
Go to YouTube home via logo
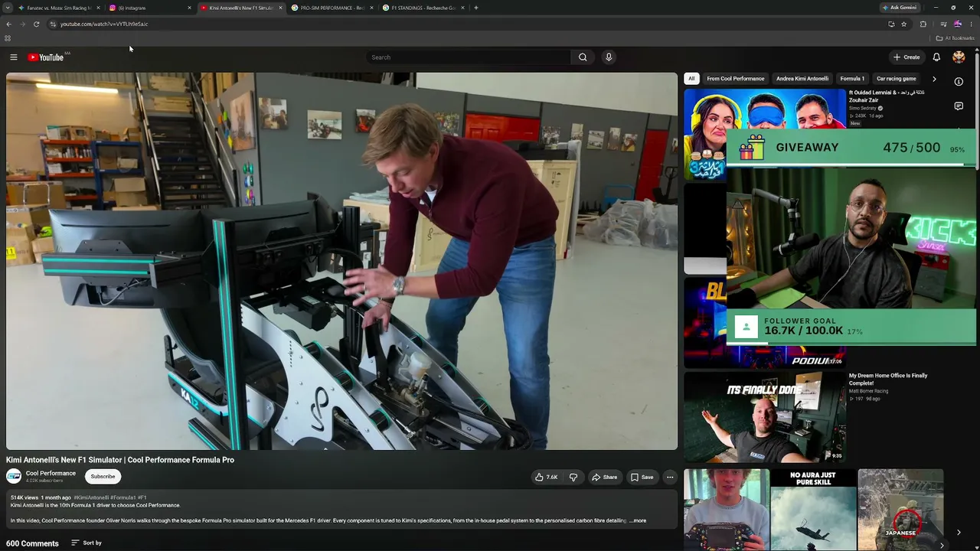tap(46, 57)
